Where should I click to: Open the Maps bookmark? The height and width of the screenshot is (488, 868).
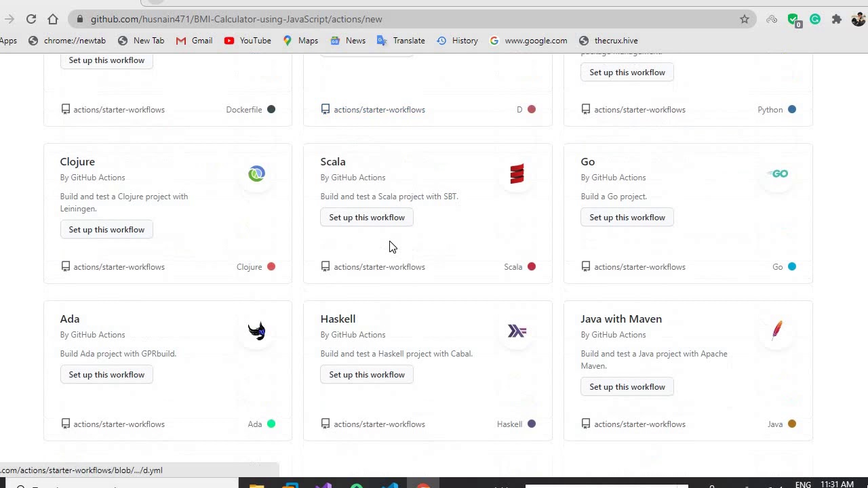(300, 41)
